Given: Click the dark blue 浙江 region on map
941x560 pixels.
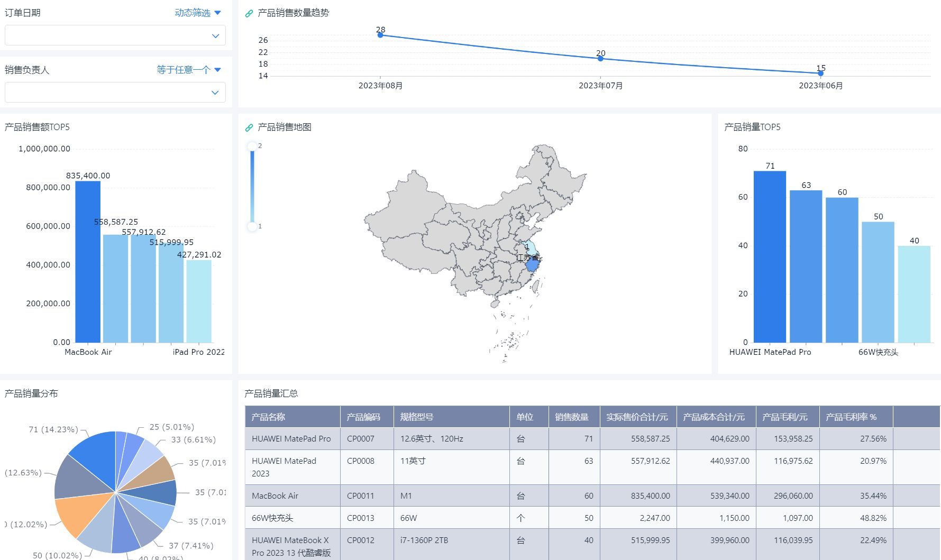Looking at the screenshot, I should click(x=532, y=264).
